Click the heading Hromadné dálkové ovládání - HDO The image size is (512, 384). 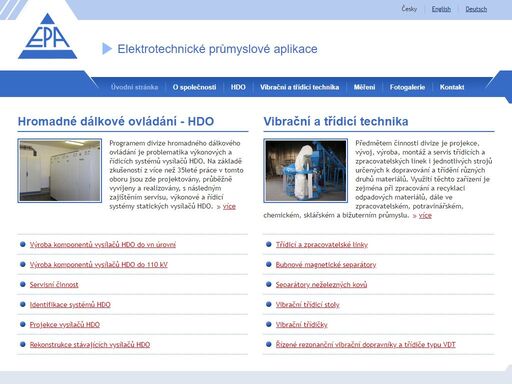[116, 121]
